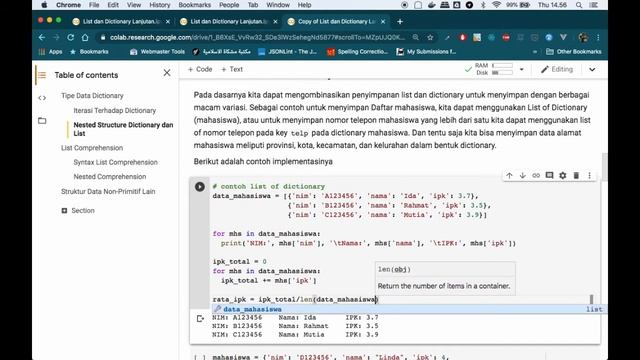640x360 pixels.
Task: Open the Bookmarks menu
Action: [195, 5]
